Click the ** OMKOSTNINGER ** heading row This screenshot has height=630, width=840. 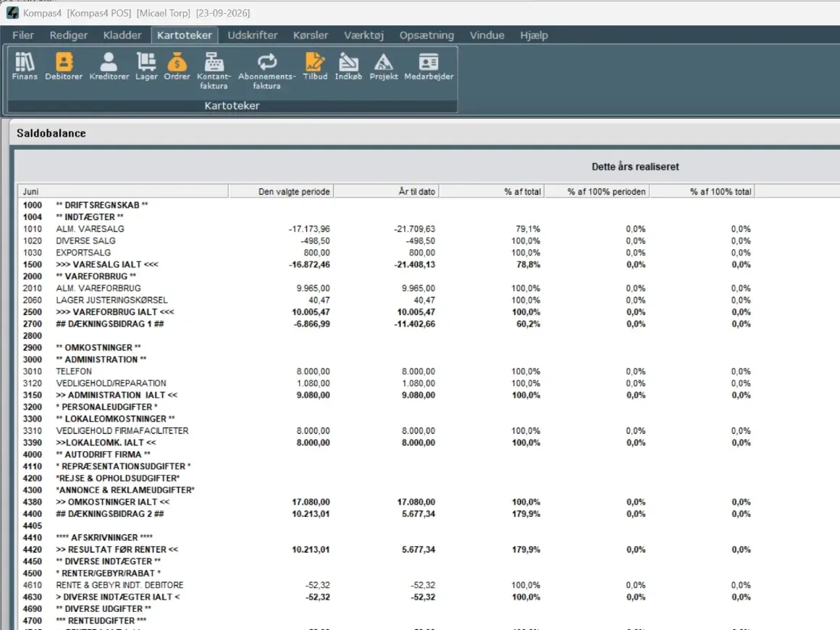386,348
